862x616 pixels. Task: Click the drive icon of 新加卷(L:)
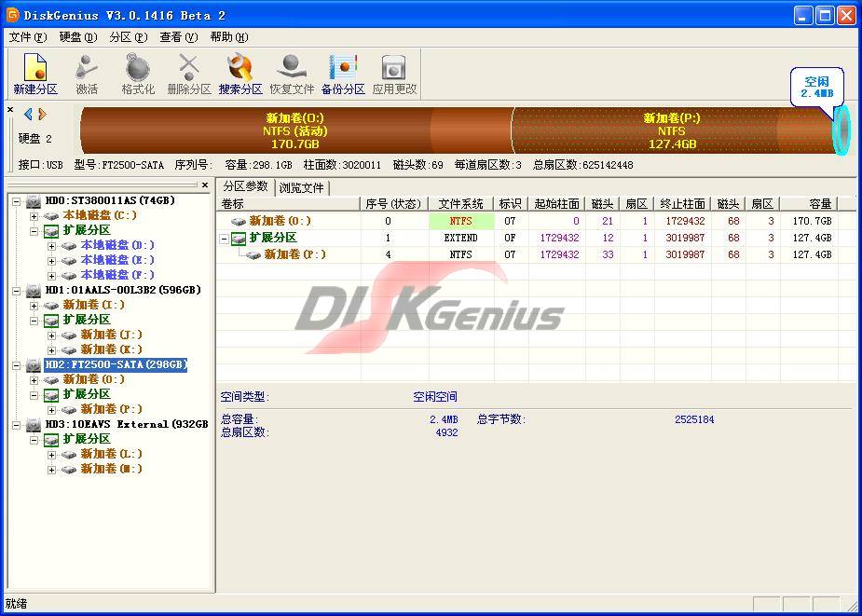[69, 454]
